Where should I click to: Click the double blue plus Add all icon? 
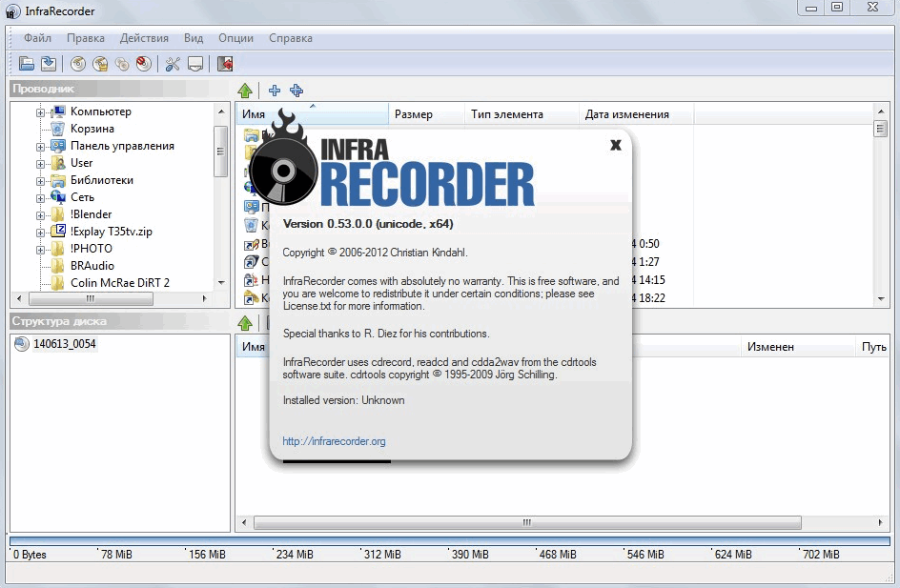297,91
